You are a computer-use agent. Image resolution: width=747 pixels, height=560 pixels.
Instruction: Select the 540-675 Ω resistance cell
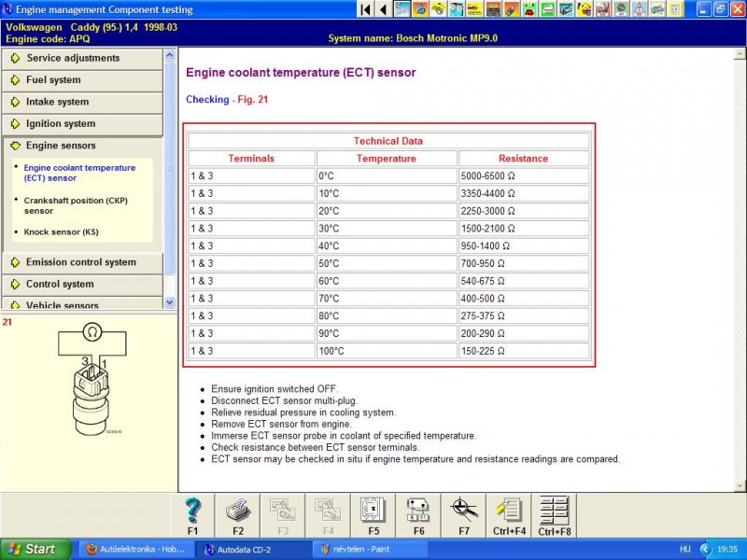tap(523, 282)
